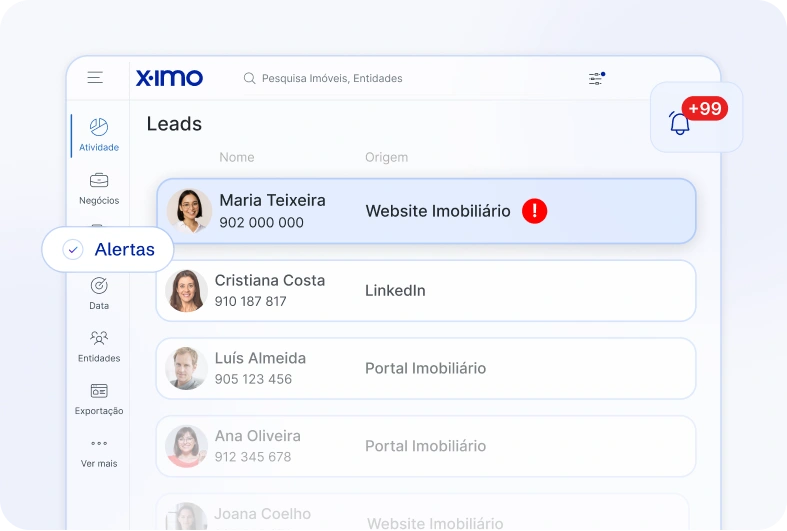
Task: Open Data target icon in sidebar
Action: pos(99,286)
